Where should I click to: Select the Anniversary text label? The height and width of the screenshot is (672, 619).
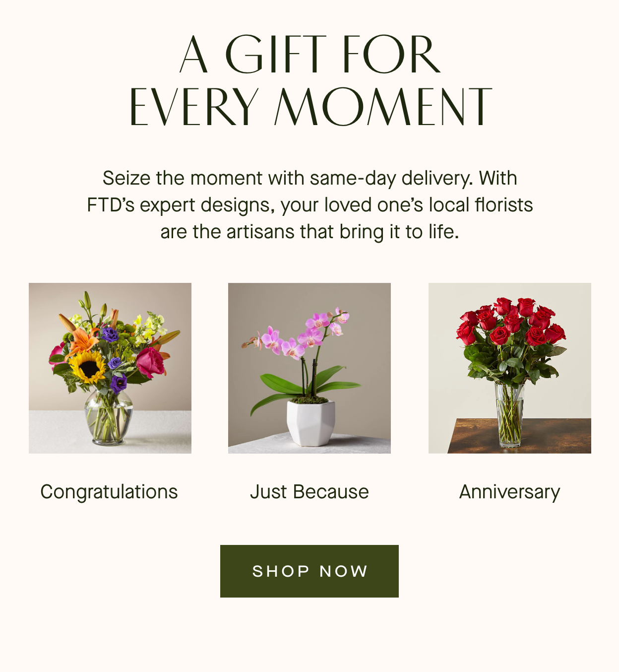pyautogui.click(x=510, y=492)
